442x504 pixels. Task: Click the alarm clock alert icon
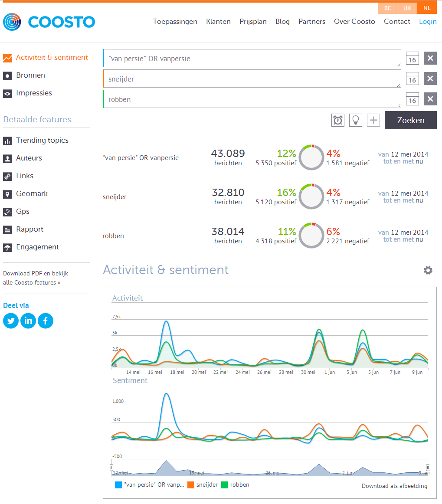click(337, 120)
